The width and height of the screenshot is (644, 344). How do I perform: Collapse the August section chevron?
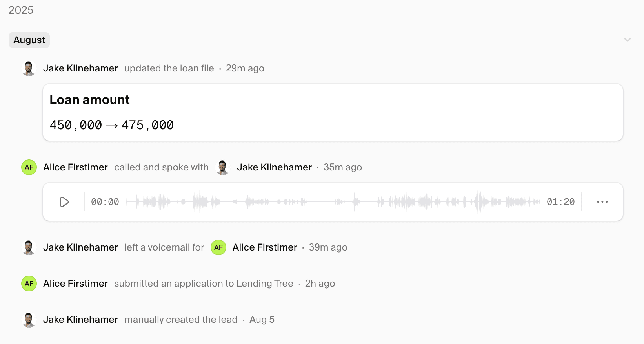click(x=627, y=40)
